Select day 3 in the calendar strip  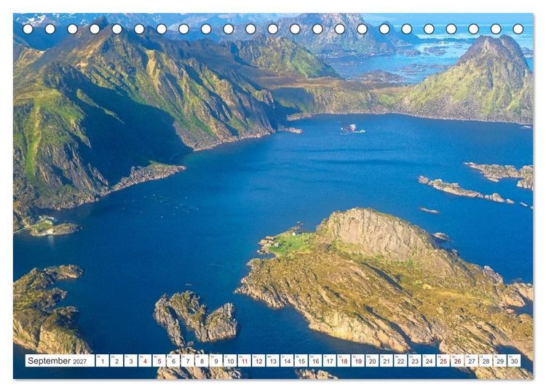click(x=130, y=361)
